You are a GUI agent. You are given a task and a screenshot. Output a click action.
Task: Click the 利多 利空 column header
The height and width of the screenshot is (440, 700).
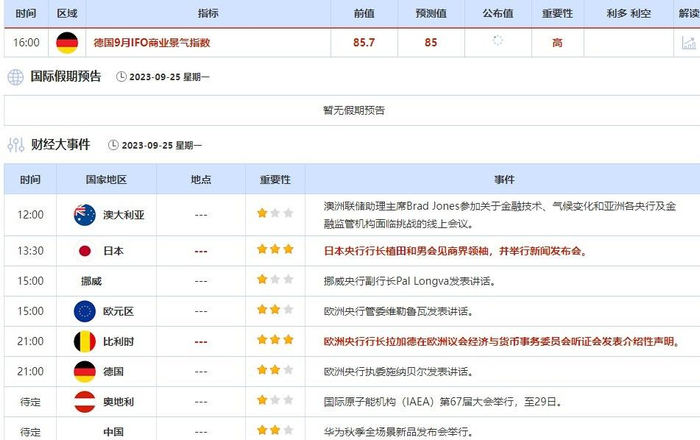point(628,13)
